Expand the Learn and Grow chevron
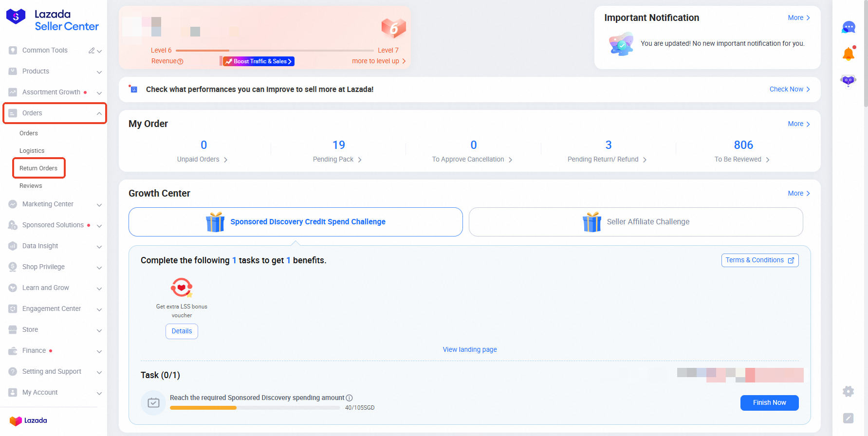The width and height of the screenshot is (868, 436). point(99,289)
